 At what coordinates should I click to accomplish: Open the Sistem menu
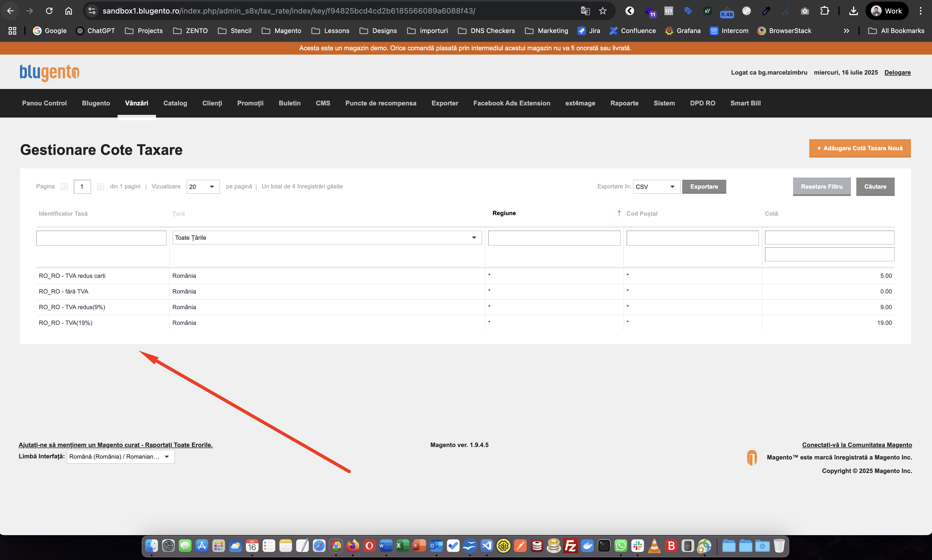(664, 103)
